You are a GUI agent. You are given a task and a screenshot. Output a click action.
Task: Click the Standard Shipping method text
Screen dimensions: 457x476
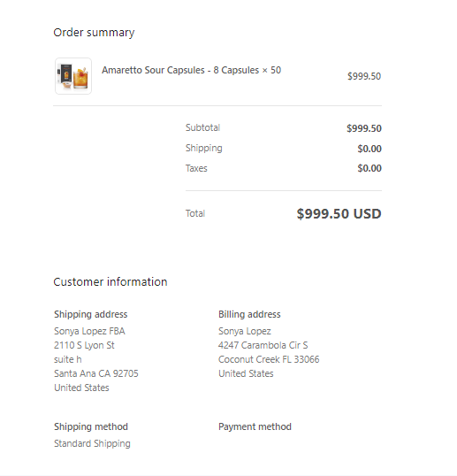92,443
